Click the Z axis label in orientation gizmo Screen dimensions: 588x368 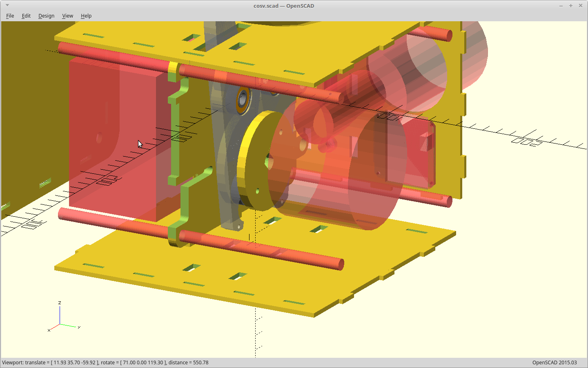tap(60, 303)
